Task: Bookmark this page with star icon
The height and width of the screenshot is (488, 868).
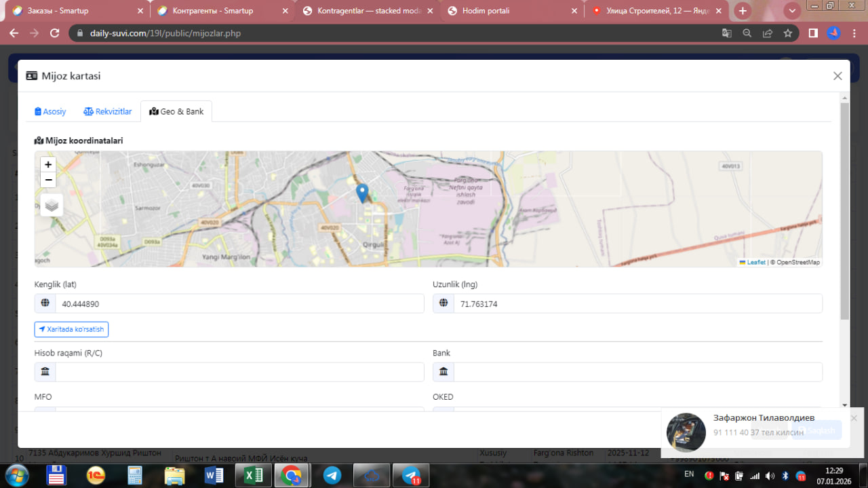Action: (x=788, y=33)
